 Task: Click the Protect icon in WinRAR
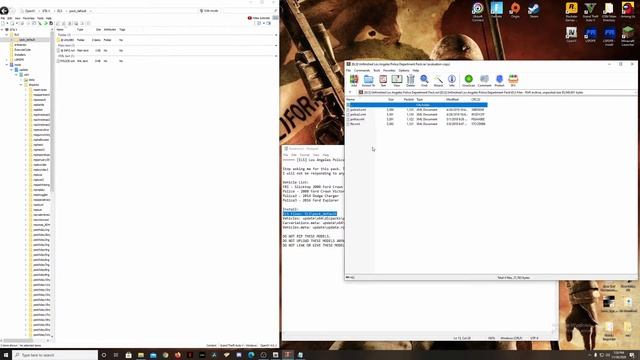[x=499, y=80]
